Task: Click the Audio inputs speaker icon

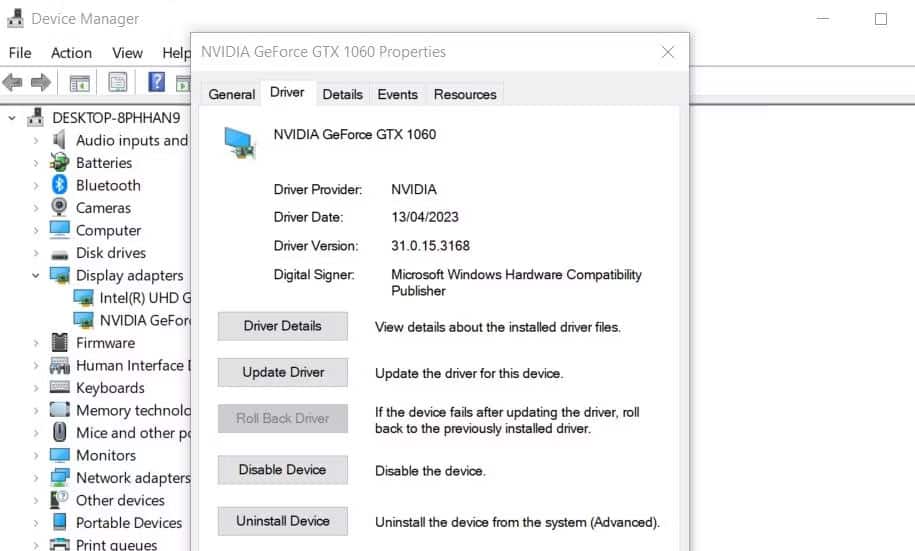Action: pyautogui.click(x=59, y=140)
